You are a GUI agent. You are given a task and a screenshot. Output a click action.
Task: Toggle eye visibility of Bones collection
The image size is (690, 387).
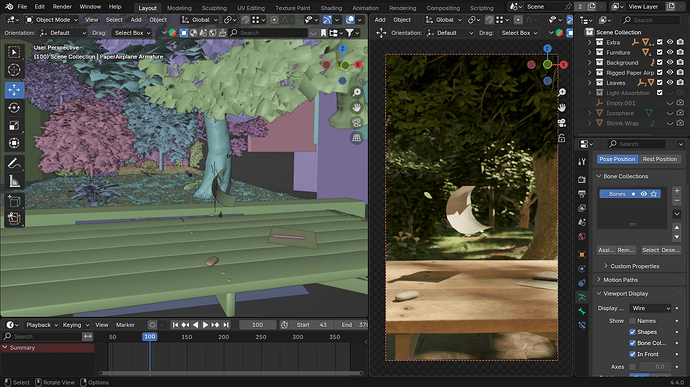[x=644, y=194]
